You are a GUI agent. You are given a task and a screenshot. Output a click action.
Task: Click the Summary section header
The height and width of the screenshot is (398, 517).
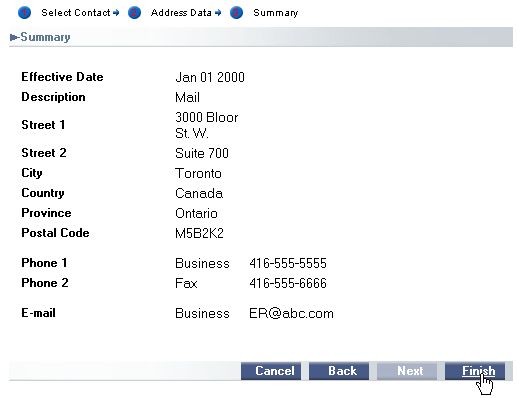click(261, 37)
